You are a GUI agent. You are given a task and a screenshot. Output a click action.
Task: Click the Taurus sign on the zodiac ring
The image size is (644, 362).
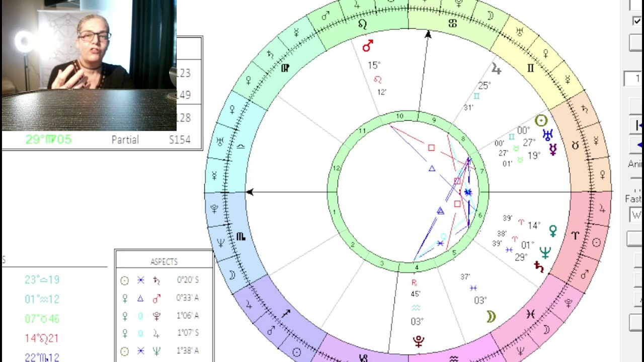pyautogui.click(x=576, y=145)
